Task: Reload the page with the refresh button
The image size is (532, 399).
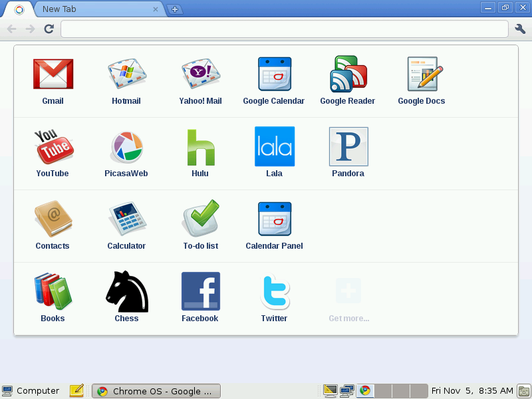Action: pos(49,29)
